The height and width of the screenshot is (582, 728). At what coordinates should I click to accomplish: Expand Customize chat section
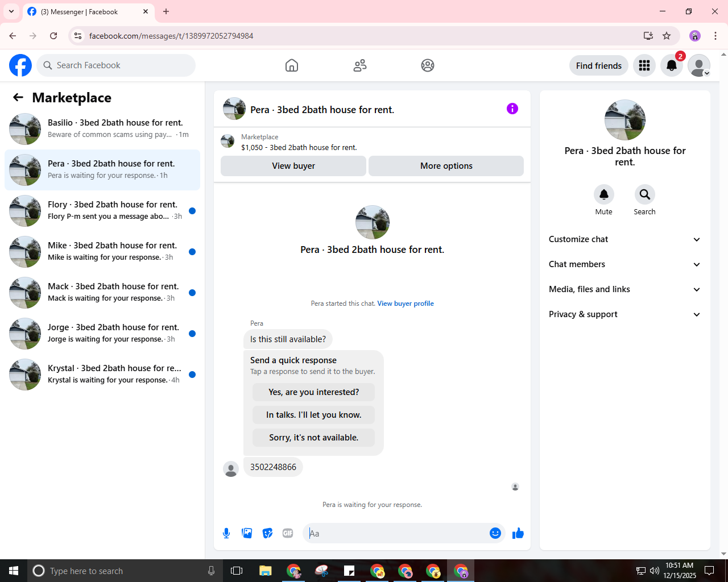625,239
